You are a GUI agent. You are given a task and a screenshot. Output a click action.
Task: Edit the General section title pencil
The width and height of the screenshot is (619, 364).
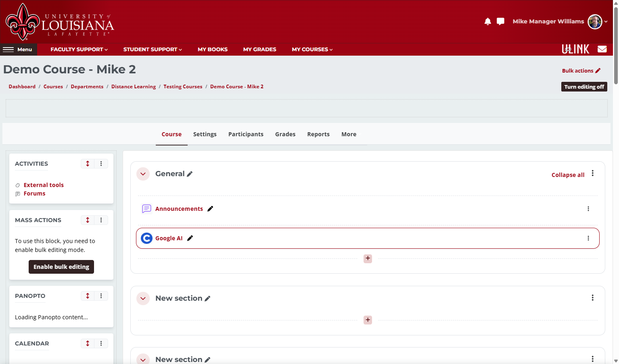click(190, 174)
